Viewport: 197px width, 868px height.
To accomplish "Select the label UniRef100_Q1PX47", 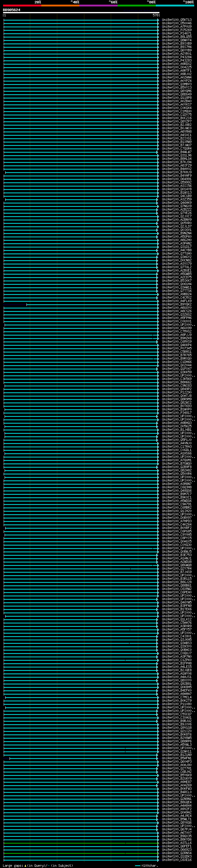I will tap(177, 369).
